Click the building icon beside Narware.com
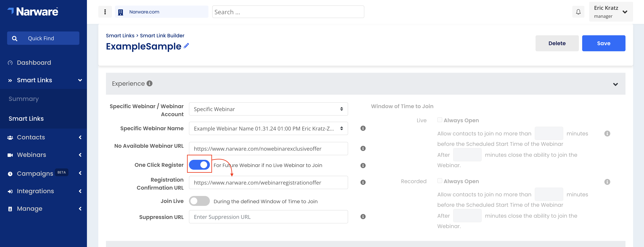 point(121,12)
